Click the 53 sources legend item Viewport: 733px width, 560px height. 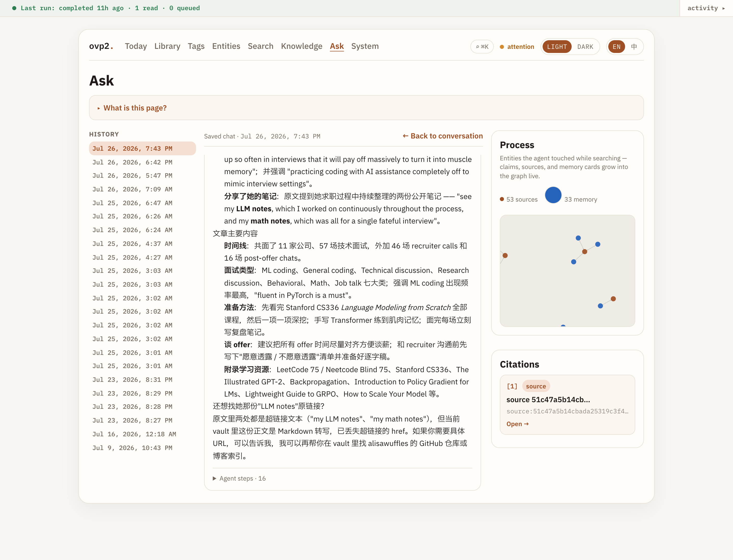click(x=519, y=199)
